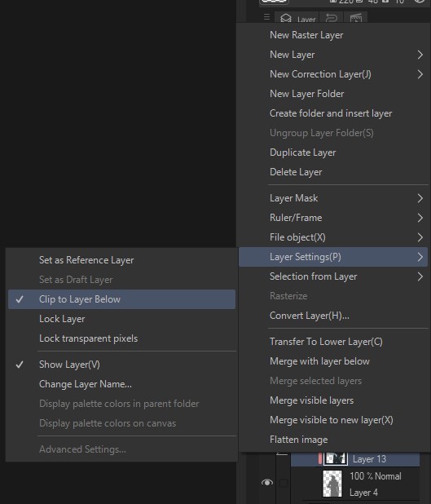Select Merge visible to new layer(X)

[x=333, y=421]
